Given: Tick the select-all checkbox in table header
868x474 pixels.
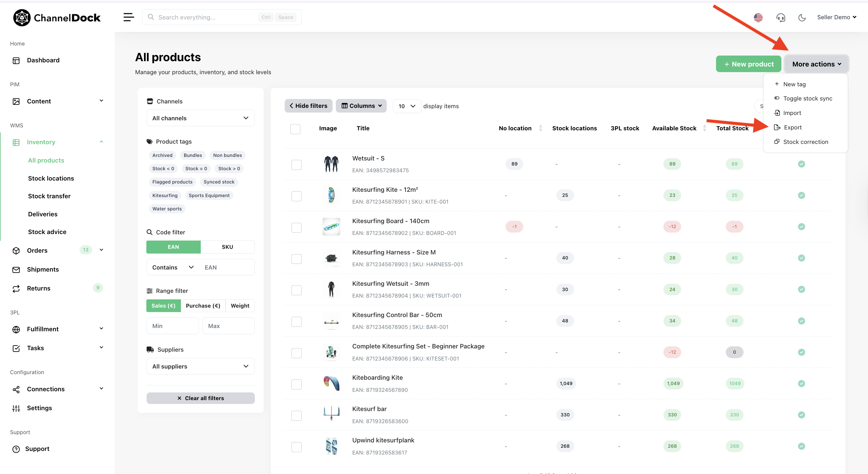Looking at the screenshot, I should 295,129.
